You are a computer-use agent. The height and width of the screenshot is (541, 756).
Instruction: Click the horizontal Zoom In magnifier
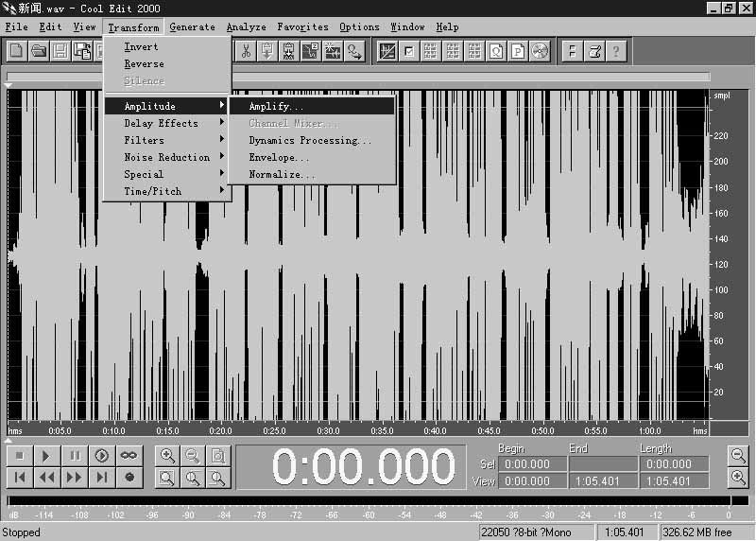[167, 456]
